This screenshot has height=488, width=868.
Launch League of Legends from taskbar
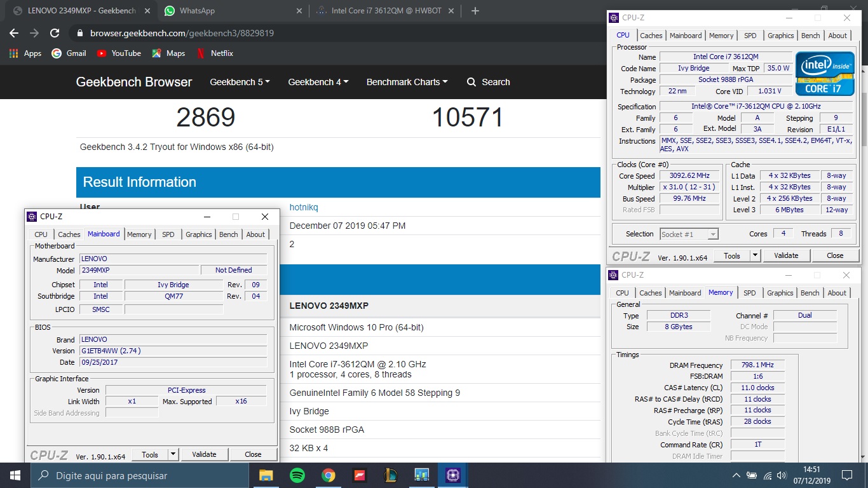(390, 475)
